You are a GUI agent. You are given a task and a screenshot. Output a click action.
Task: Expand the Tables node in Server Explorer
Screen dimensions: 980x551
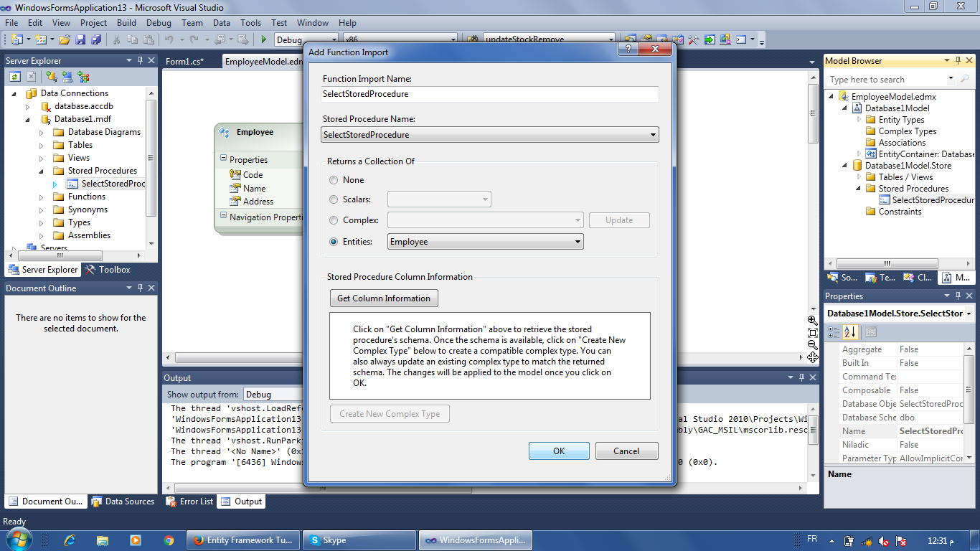42,144
